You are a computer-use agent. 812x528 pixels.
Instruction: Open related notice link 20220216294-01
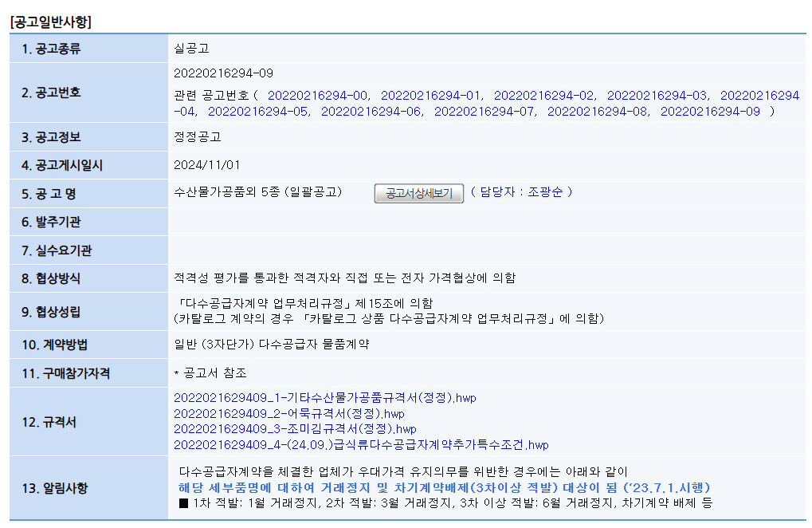point(430,96)
